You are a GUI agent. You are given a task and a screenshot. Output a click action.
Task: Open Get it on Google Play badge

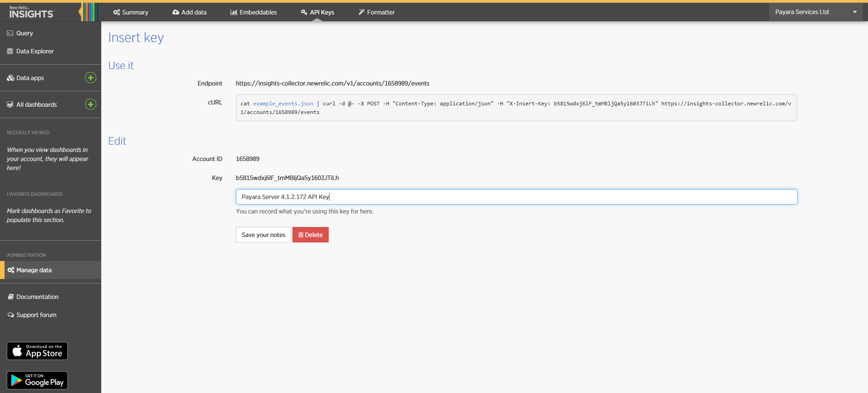click(x=37, y=380)
